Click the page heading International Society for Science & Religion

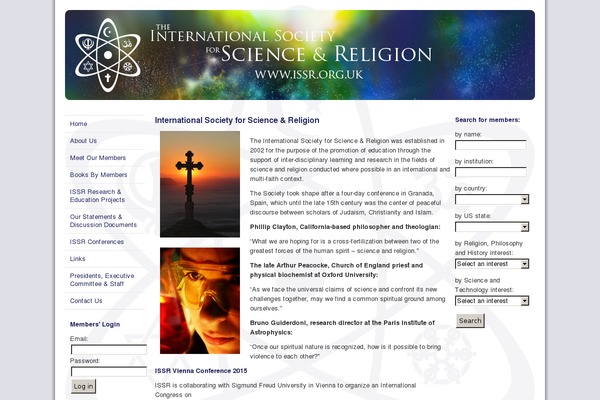pos(237,120)
